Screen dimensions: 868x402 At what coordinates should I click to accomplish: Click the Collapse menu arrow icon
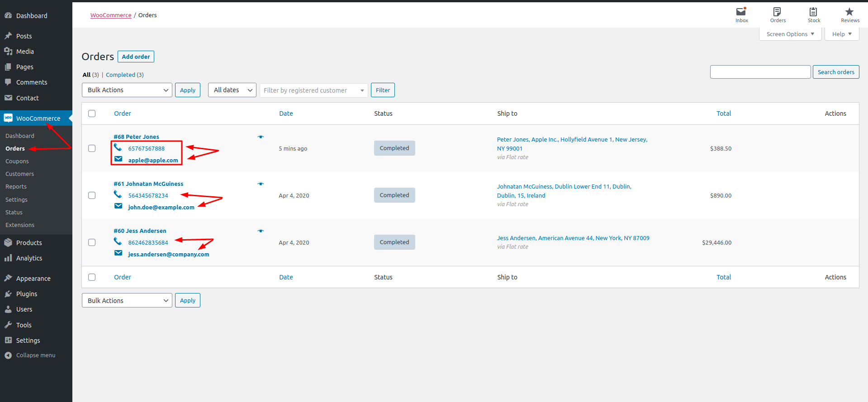coord(8,355)
